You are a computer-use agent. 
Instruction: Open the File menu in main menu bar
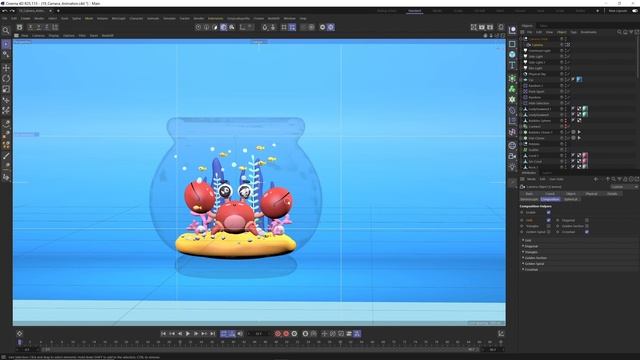click(4, 18)
